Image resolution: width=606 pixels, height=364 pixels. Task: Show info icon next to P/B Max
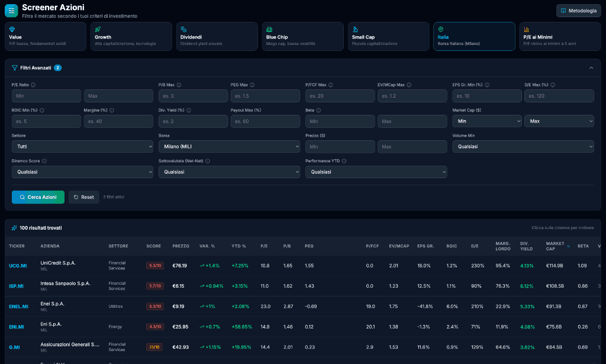(x=179, y=85)
